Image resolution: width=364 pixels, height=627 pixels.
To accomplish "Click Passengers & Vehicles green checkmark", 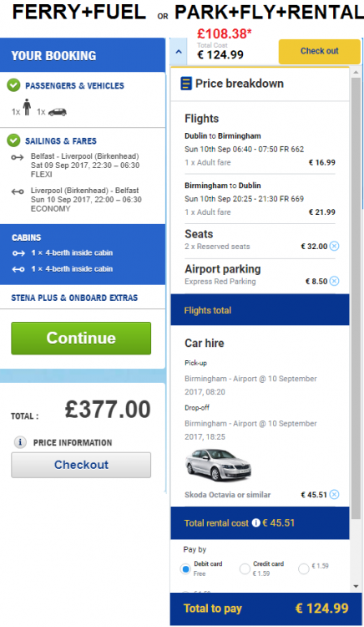I will click(13, 85).
